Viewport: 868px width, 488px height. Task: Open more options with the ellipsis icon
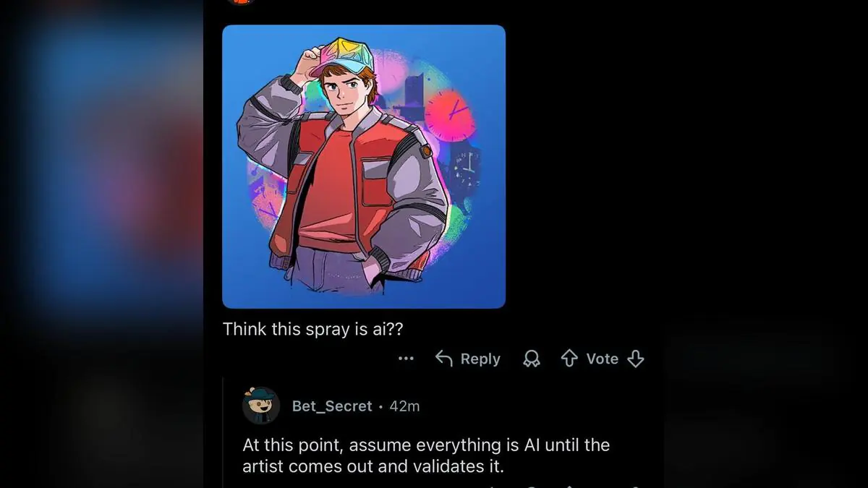pos(406,359)
